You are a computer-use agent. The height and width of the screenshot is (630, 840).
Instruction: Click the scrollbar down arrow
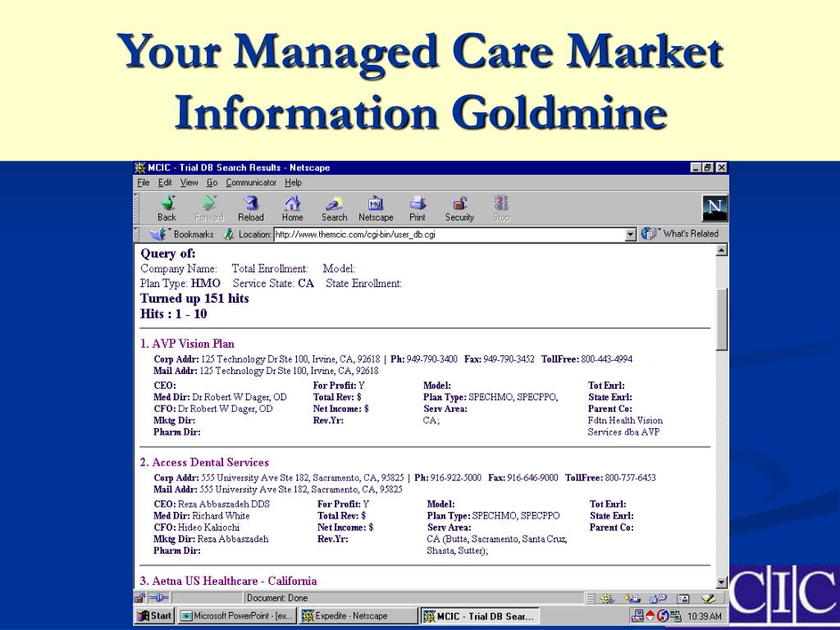pyautogui.click(x=722, y=582)
